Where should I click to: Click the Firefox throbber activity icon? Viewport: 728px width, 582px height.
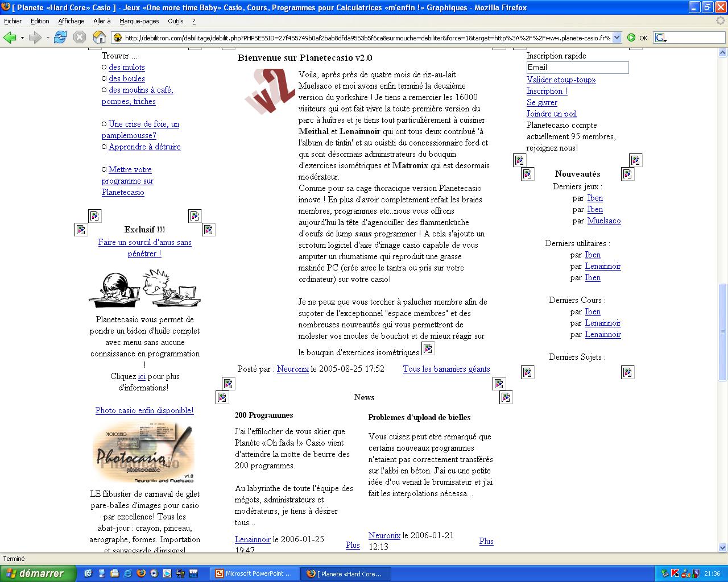[x=721, y=20]
